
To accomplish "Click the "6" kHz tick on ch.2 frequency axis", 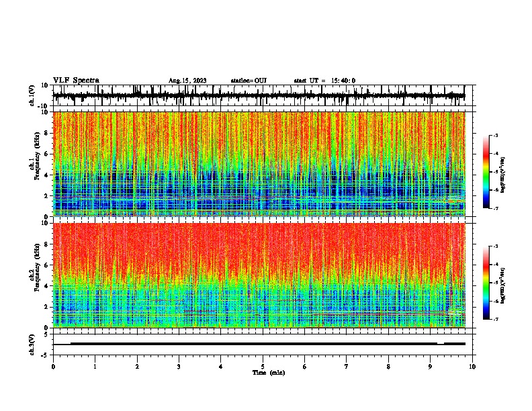I will pyautogui.click(x=46, y=265).
